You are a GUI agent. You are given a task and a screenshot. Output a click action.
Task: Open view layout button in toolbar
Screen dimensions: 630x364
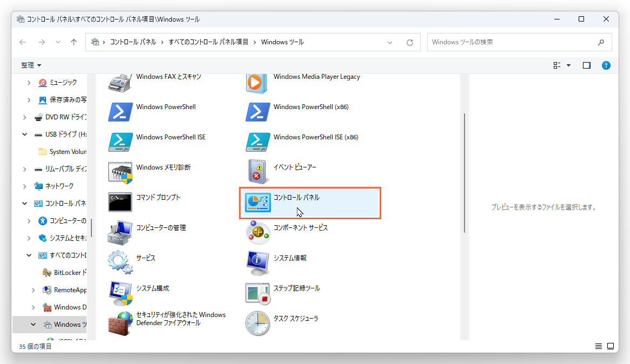point(557,65)
